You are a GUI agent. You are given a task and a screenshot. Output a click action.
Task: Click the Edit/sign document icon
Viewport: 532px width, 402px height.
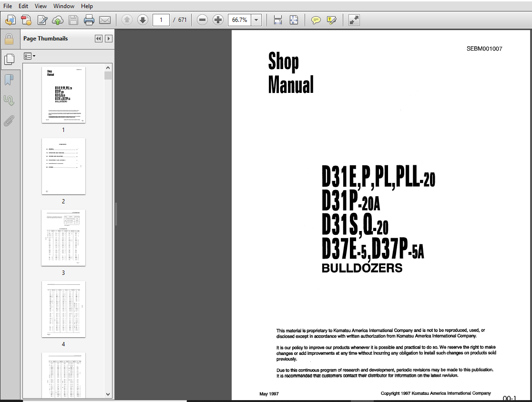click(42, 20)
